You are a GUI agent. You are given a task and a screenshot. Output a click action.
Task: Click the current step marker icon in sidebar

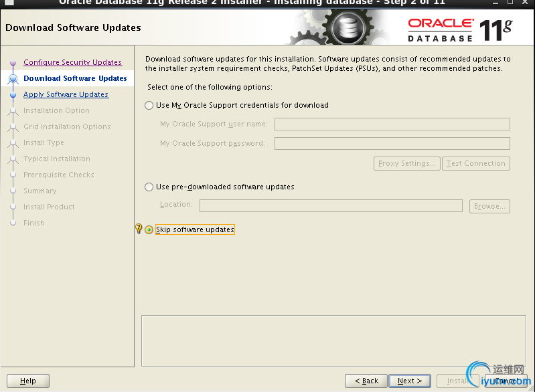[x=13, y=79]
